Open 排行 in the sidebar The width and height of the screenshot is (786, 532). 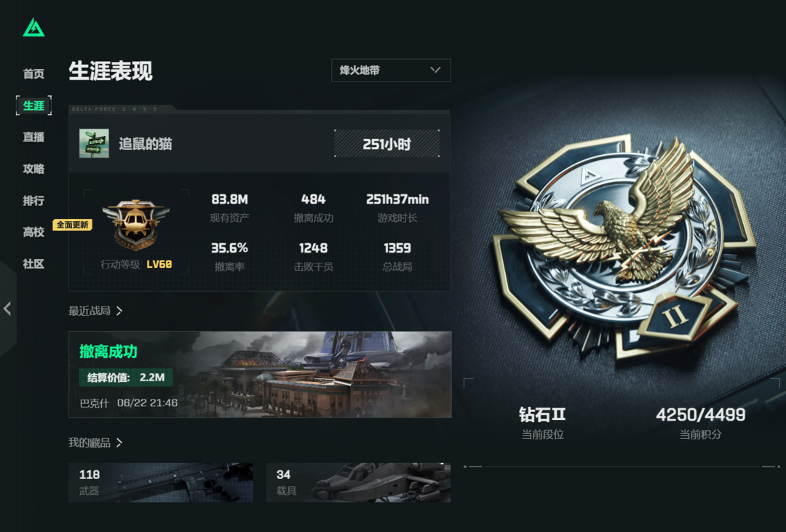(x=33, y=201)
